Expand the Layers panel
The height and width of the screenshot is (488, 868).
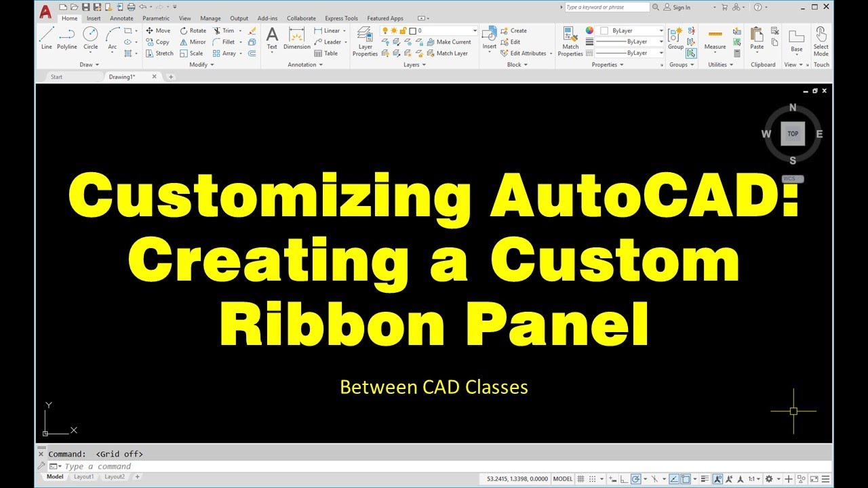pos(414,64)
